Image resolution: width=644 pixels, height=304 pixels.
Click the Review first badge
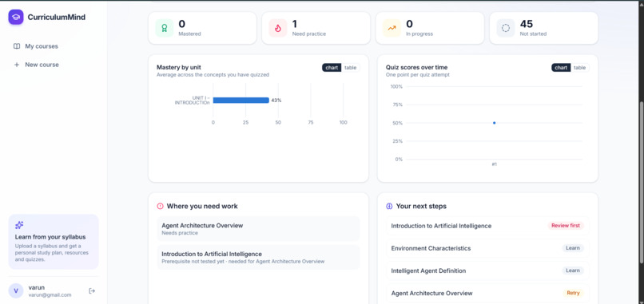(x=566, y=226)
